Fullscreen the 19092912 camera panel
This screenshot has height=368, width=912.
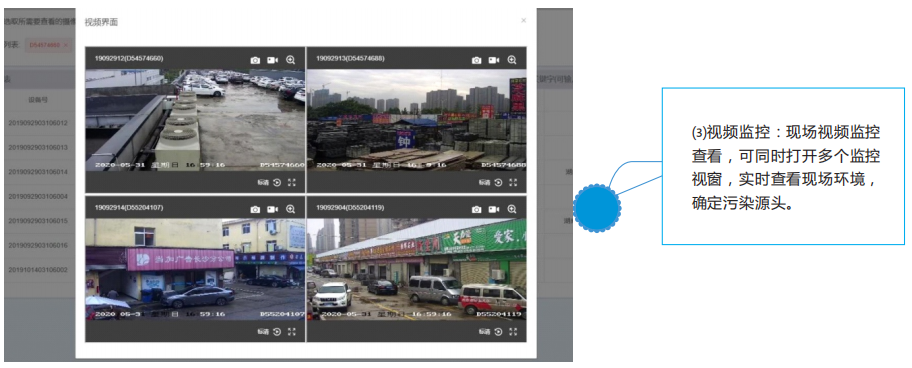click(x=291, y=183)
